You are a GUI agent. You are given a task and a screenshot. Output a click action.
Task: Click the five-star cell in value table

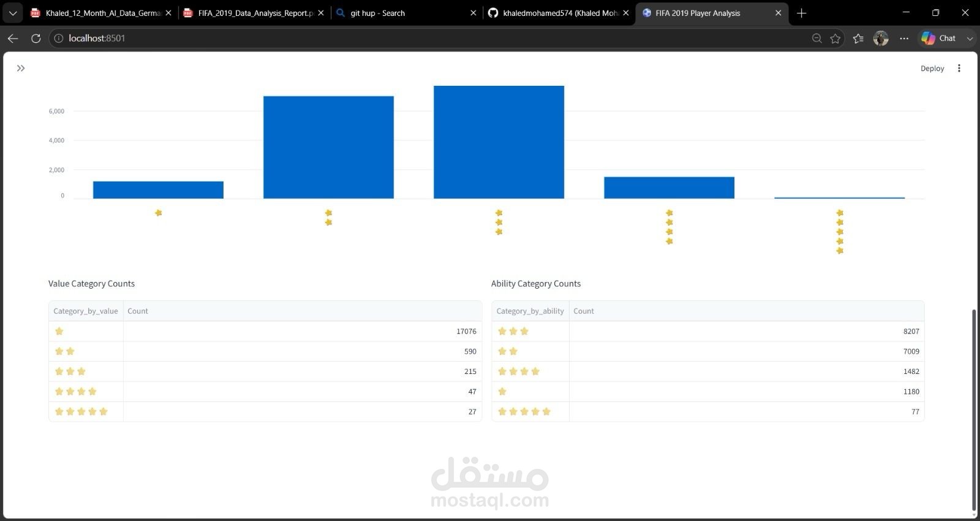click(86, 412)
